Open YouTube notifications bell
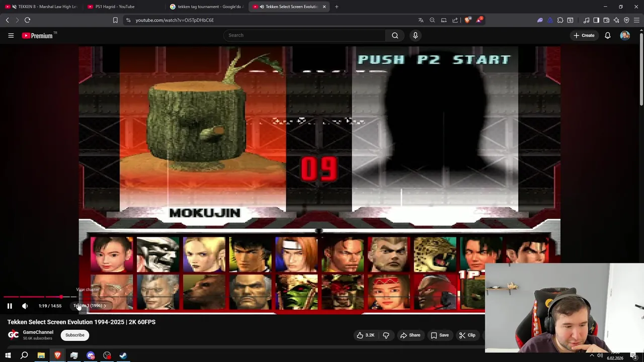The height and width of the screenshot is (362, 644). tap(607, 35)
